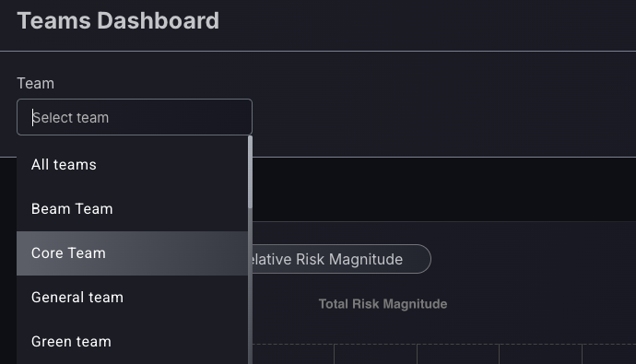Click the Total Risk Magnitude chart title
The image size is (636, 364).
coord(383,303)
